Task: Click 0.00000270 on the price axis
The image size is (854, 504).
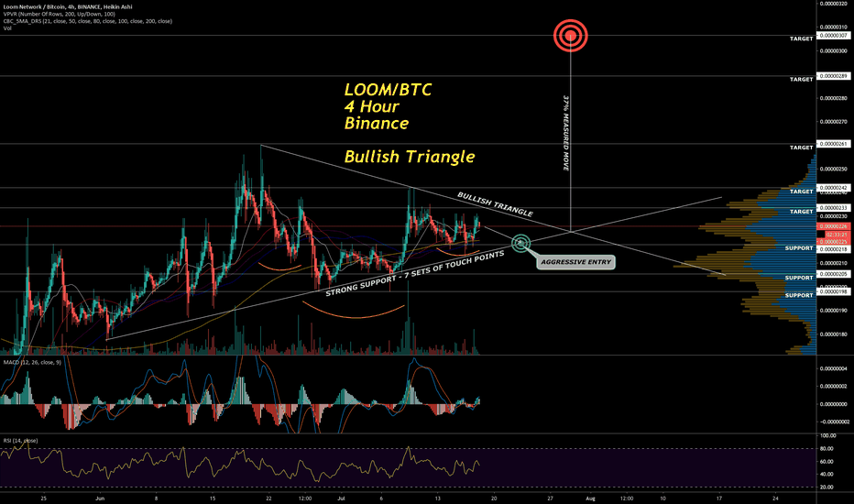Action: [833, 122]
